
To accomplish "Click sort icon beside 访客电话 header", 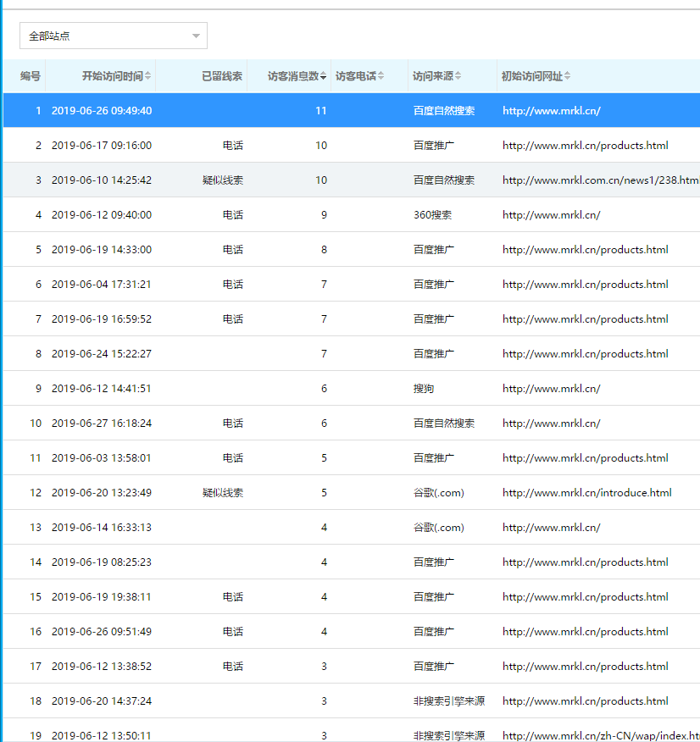I will click(381, 76).
